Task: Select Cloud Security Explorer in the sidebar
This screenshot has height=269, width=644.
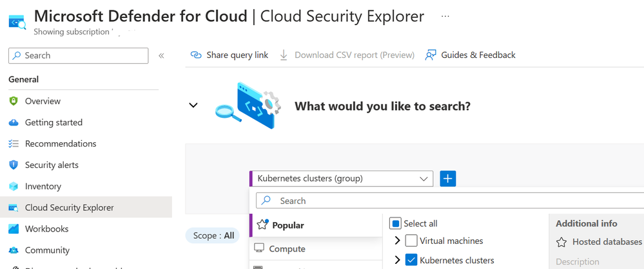Action: 86,207
